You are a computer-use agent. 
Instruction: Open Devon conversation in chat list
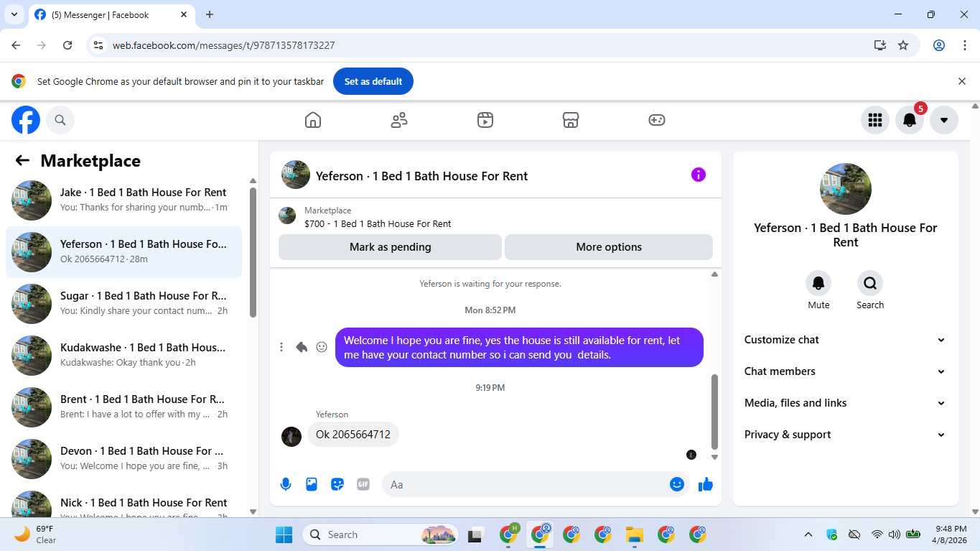coord(123,459)
